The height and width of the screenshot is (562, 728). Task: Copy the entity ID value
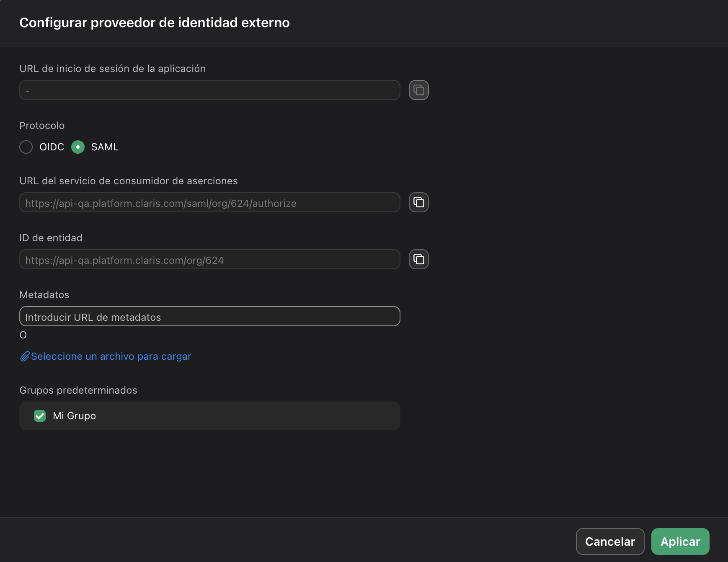pyautogui.click(x=418, y=259)
